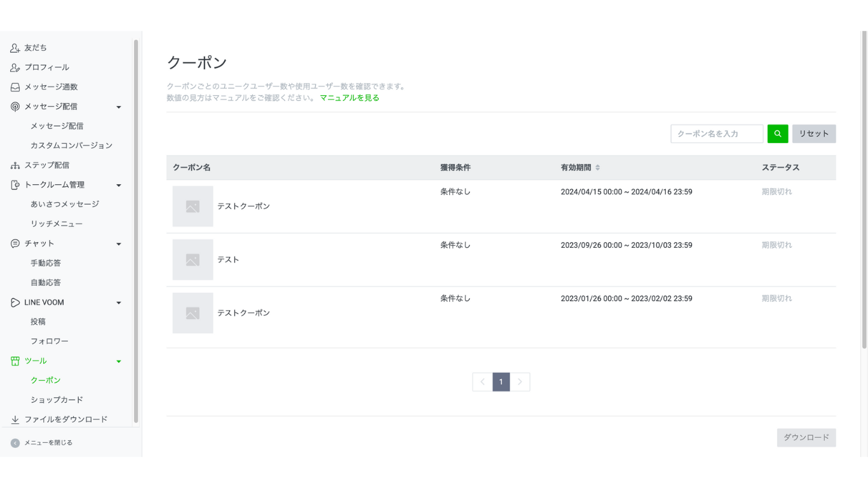This screenshot has width=868, height=488.
Task: Click the チャット speech bubble icon
Action: pos(15,243)
